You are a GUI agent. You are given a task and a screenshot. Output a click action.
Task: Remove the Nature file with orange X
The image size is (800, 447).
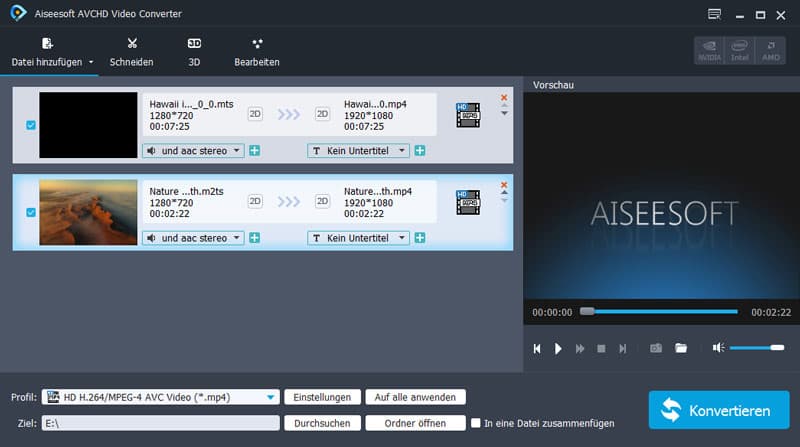[x=504, y=185]
